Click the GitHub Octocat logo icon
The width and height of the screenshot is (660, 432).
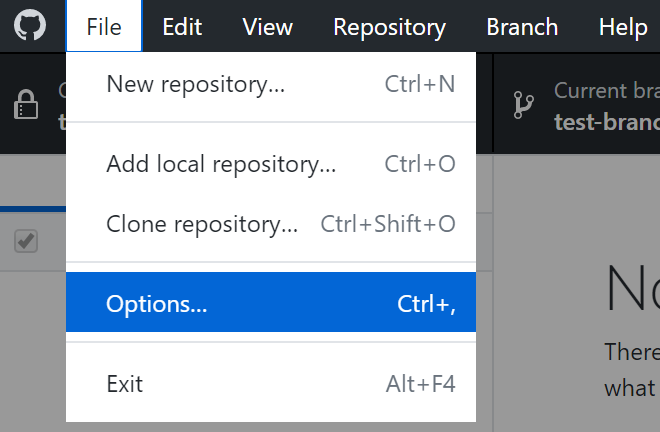[30, 26]
